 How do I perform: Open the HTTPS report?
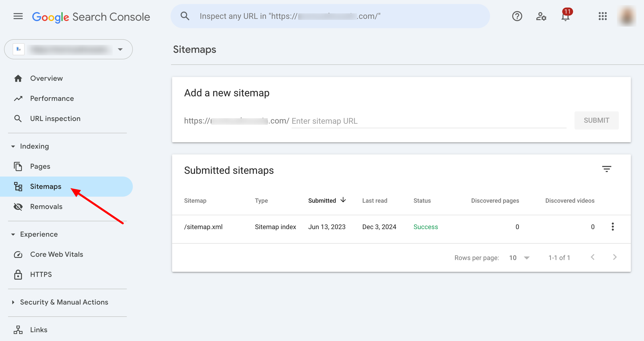coord(41,274)
